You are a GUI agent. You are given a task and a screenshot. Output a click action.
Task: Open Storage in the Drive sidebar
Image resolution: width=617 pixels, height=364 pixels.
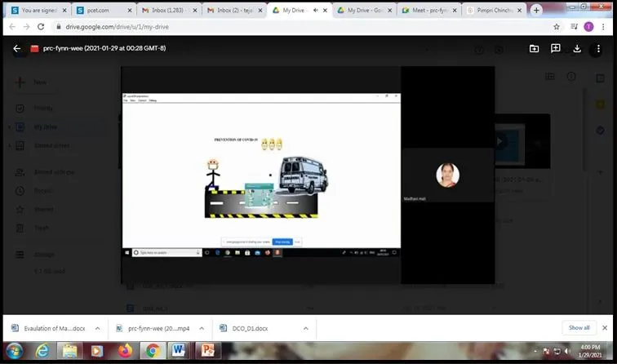pyautogui.click(x=44, y=255)
